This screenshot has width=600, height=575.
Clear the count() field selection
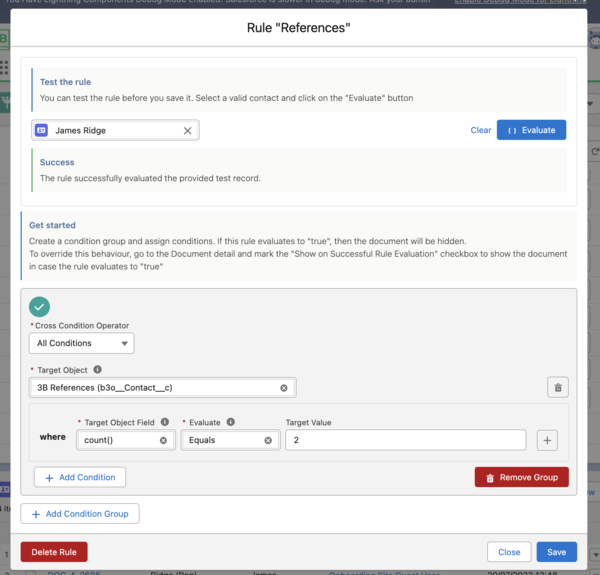pyautogui.click(x=162, y=440)
